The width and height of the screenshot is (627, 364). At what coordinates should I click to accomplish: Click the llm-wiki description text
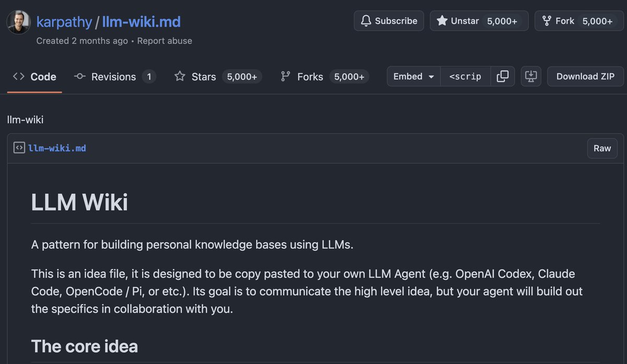click(25, 120)
